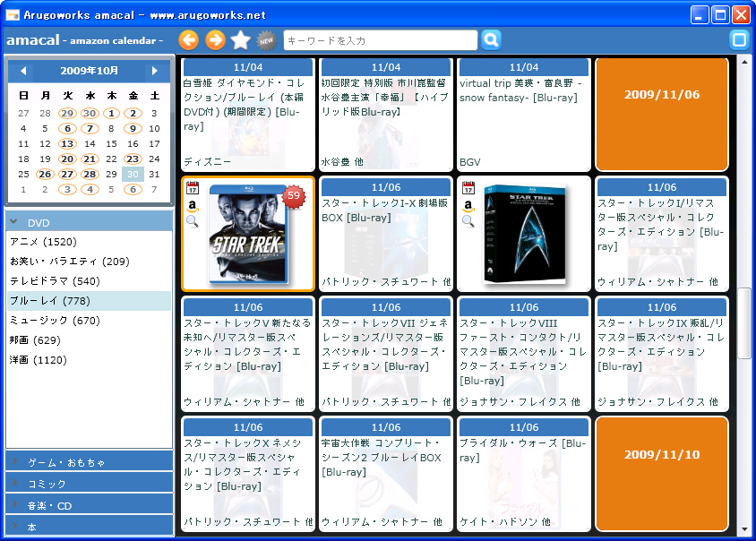The height and width of the screenshot is (541, 756).
Task: Click calendar icon on Star Trek movie card
Action: [193, 187]
